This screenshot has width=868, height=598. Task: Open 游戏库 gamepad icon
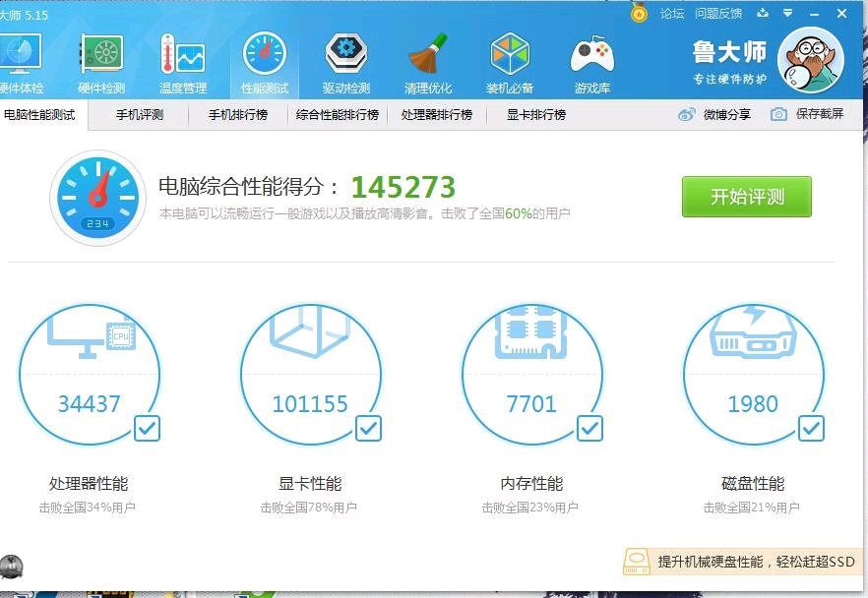pos(591,55)
